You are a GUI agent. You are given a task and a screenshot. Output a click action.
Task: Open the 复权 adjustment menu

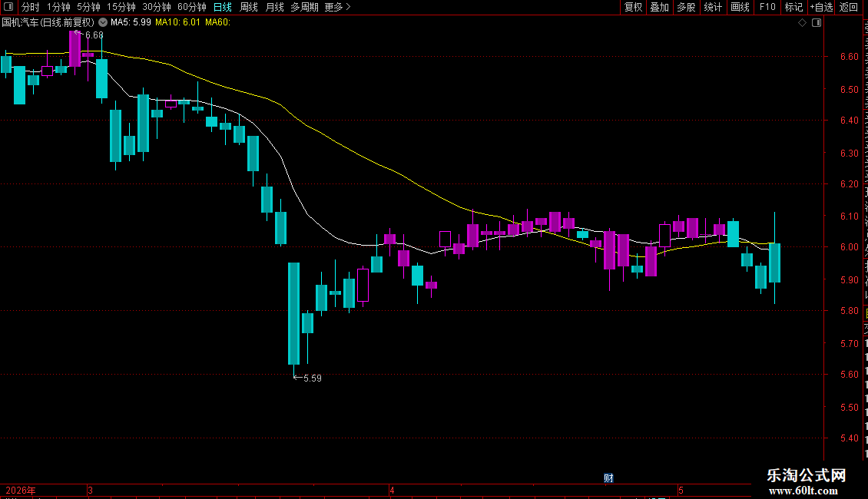pyautogui.click(x=633, y=7)
